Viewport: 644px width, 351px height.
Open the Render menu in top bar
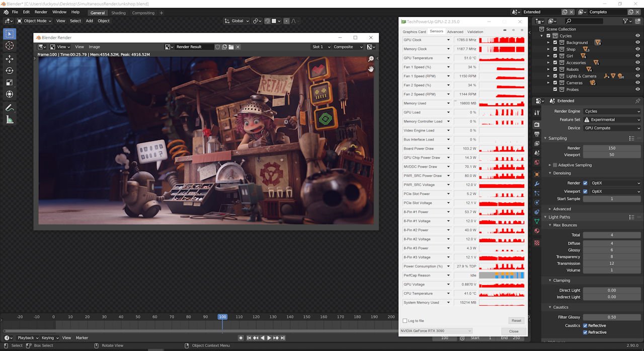pos(41,12)
